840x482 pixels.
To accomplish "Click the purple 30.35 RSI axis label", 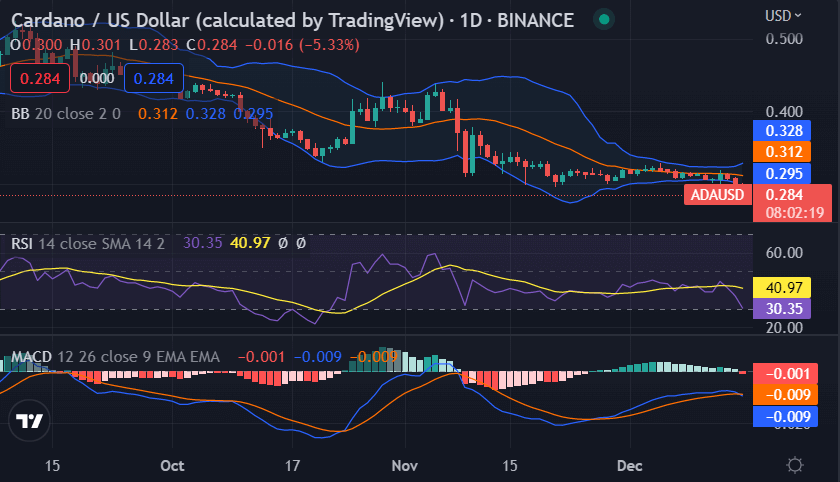I will pyautogui.click(x=782, y=308).
